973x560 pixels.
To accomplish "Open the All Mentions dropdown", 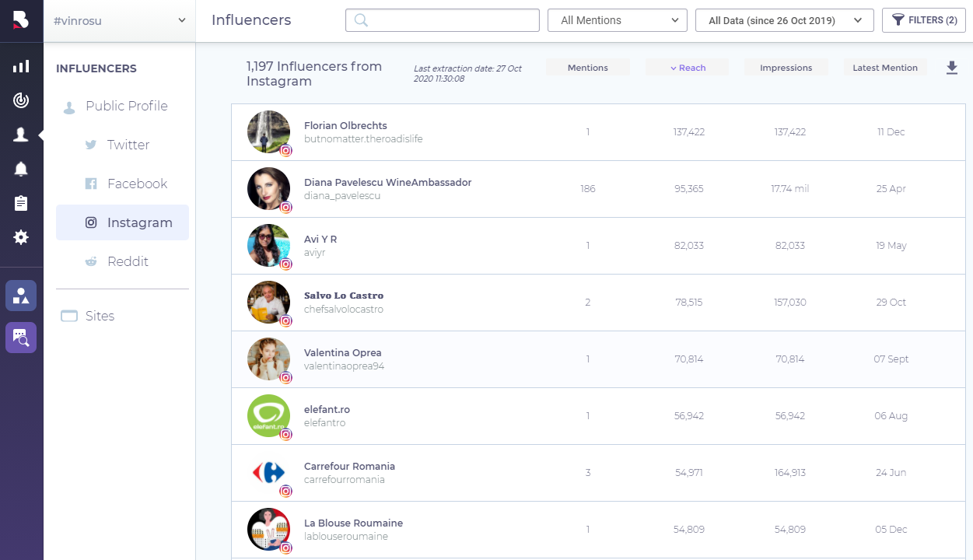I will tap(618, 20).
